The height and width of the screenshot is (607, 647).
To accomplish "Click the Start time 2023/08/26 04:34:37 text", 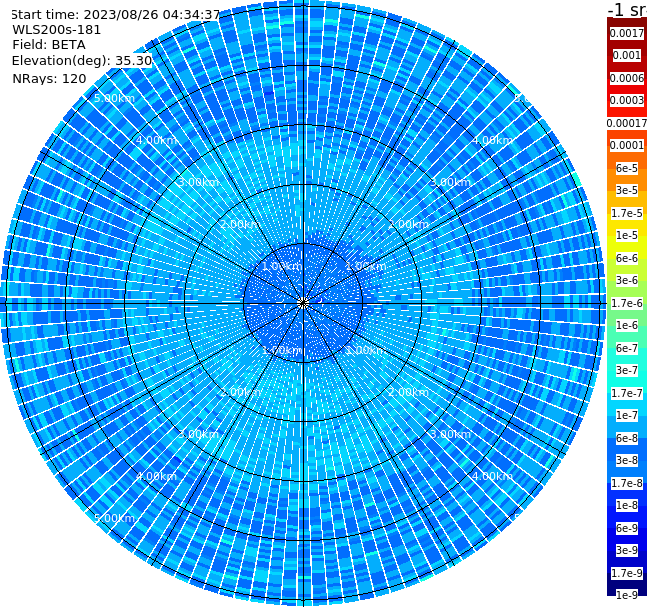I will click(x=116, y=15).
